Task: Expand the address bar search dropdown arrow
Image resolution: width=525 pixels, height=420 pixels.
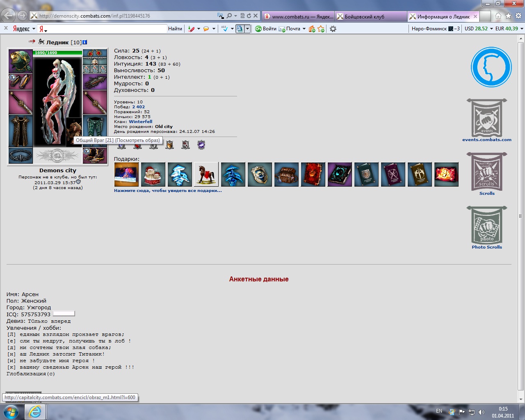Action: click(235, 16)
